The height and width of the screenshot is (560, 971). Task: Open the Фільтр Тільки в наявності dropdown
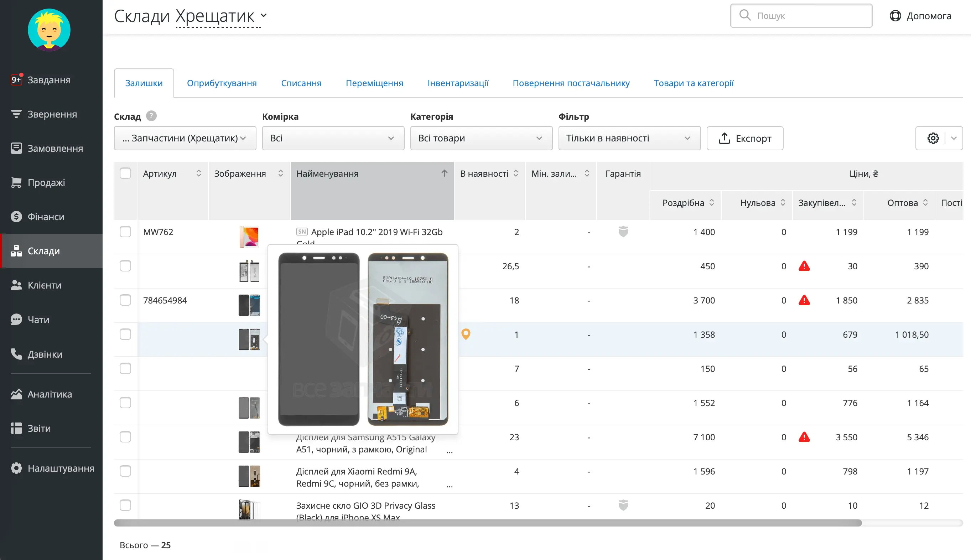click(629, 138)
